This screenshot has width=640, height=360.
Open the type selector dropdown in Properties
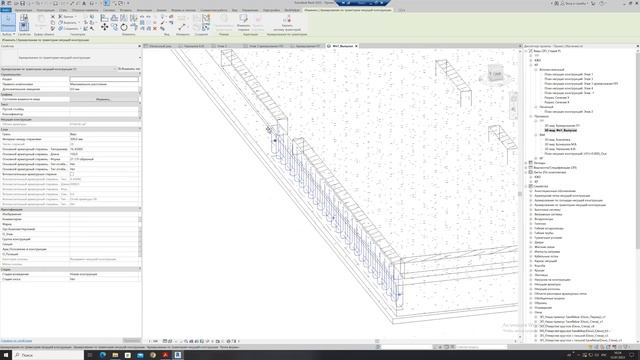(x=140, y=58)
